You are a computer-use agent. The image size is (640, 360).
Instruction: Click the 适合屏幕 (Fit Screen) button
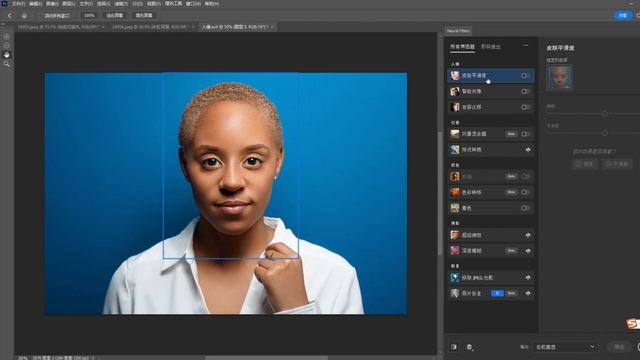(x=115, y=16)
